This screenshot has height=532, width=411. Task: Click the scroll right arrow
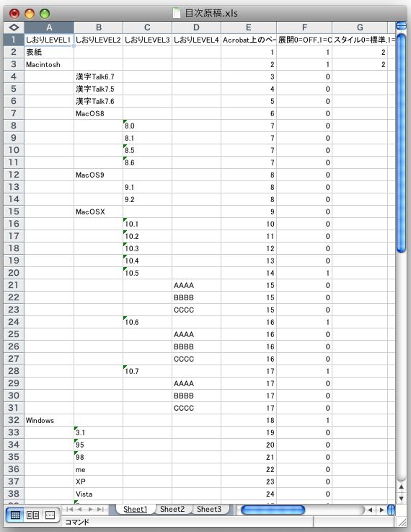coord(382,510)
